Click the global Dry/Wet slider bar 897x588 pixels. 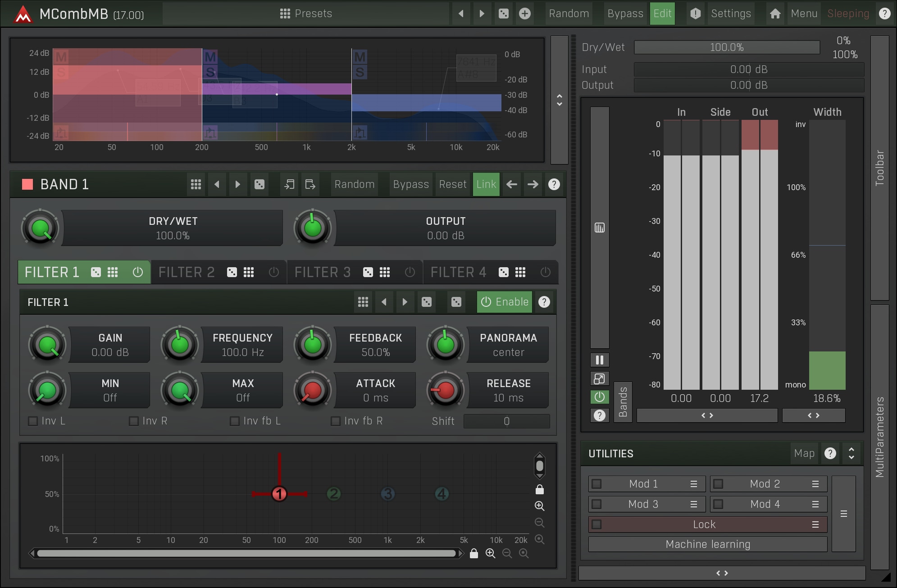(x=726, y=47)
